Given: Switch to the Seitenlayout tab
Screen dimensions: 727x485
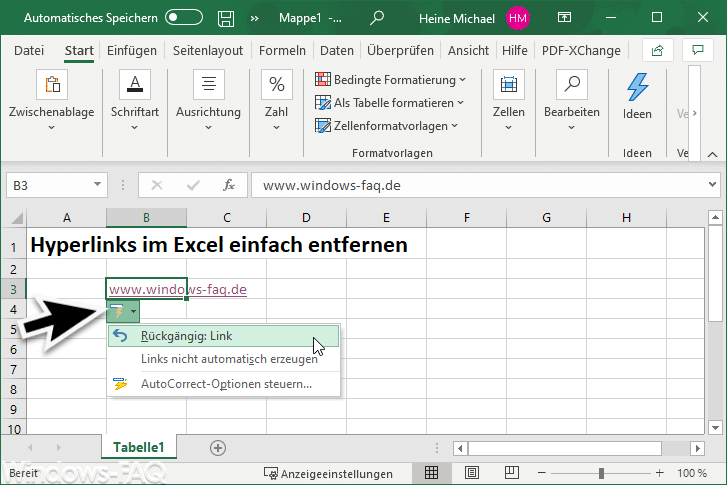Looking at the screenshot, I should pos(208,50).
